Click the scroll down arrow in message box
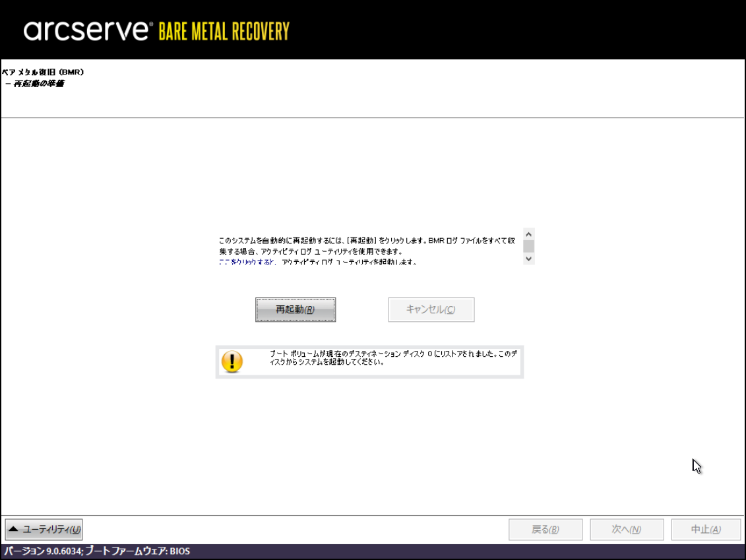 pyautogui.click(x=528, y=259)
